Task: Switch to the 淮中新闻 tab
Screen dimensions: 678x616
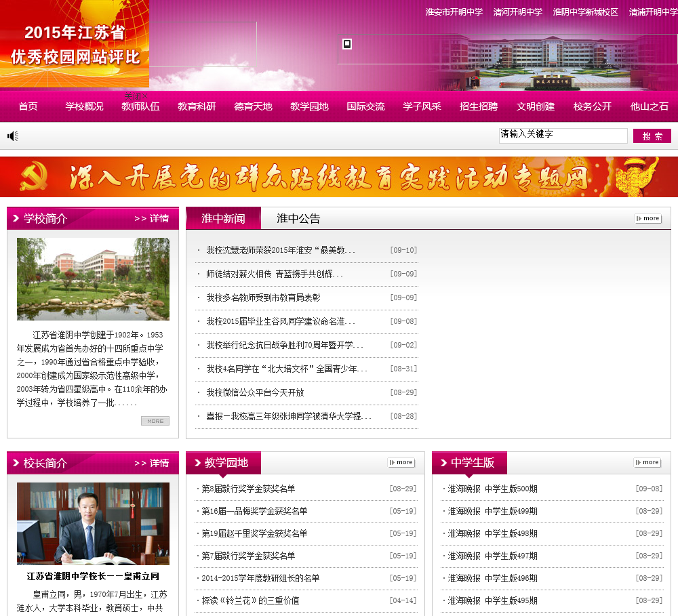Action: 223,218
